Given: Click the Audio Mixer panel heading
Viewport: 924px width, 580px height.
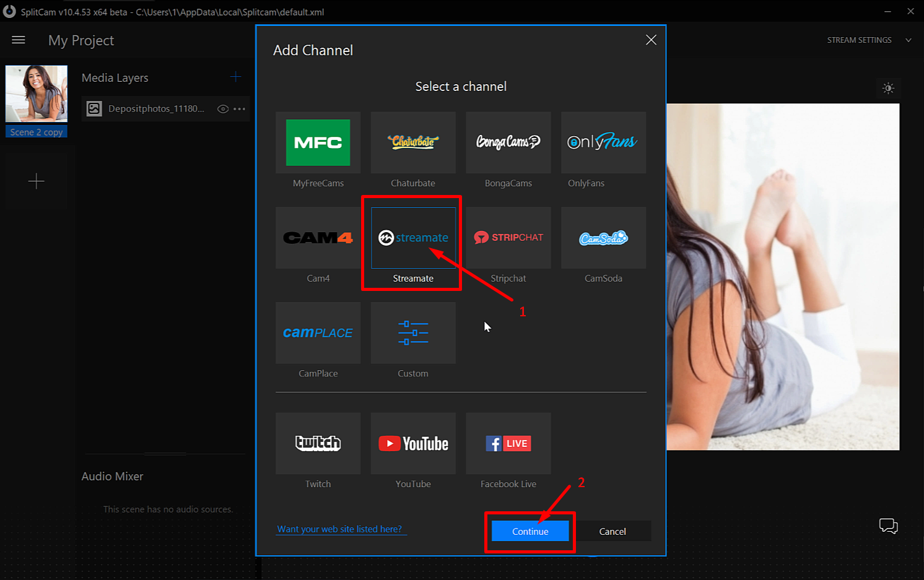Looking at the screenshot, I should pyautogui.click(x=112, y=476).
